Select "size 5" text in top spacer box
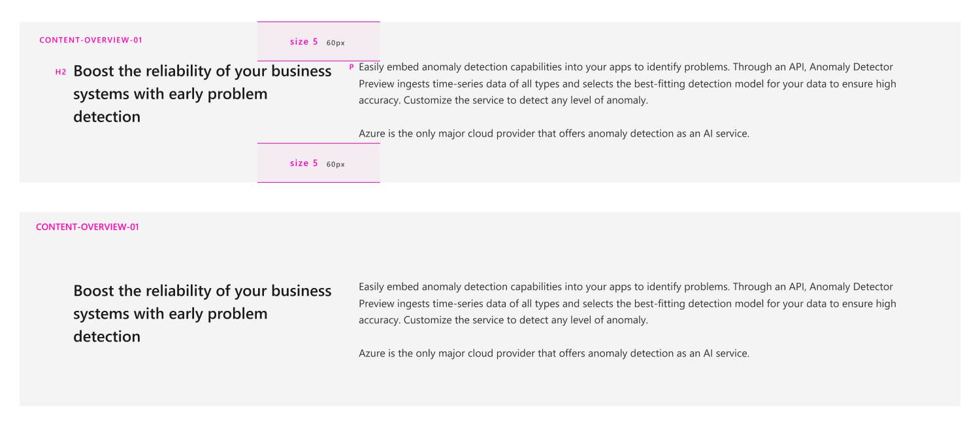The height and width of the screenshot is (431, 980). click(304, 42)
